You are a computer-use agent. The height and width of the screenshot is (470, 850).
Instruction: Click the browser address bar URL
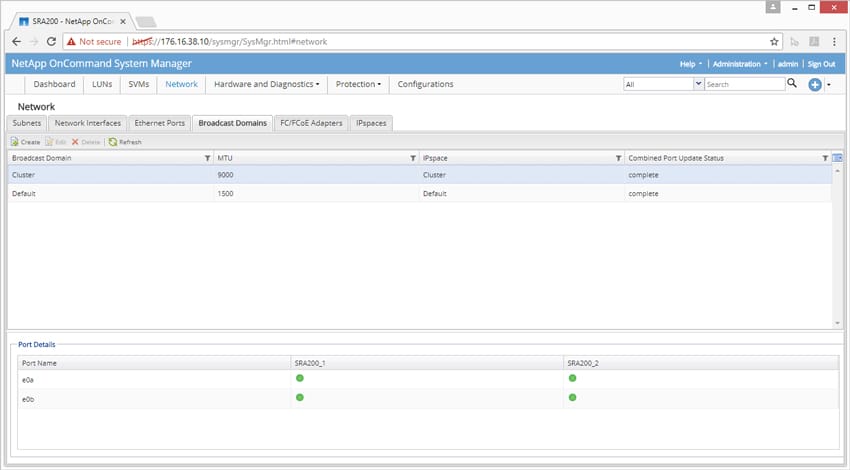229,42
